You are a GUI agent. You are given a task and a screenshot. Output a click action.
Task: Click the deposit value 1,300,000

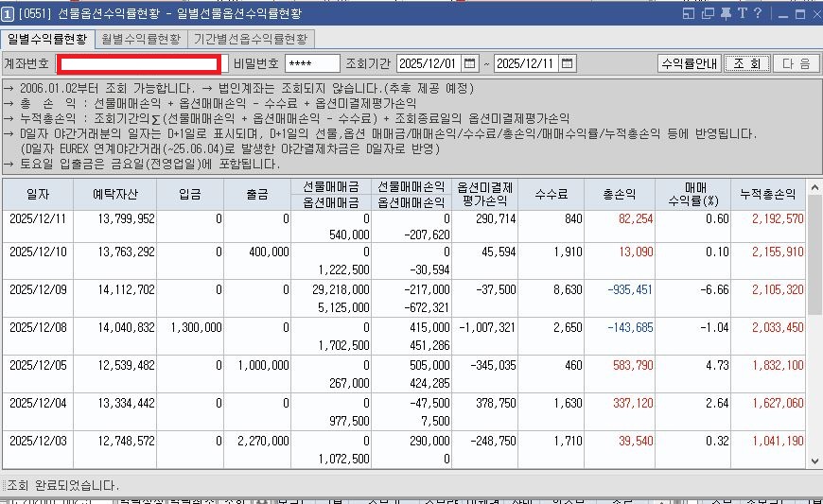pyautogui.click(x=197, y=327)
